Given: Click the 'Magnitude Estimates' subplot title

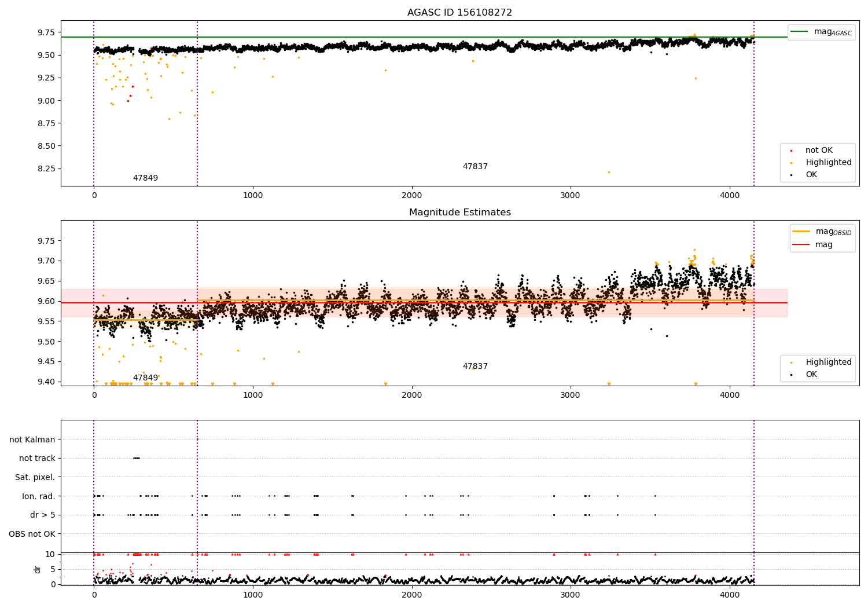Looking at the screenshot, I should coord(459,212).
